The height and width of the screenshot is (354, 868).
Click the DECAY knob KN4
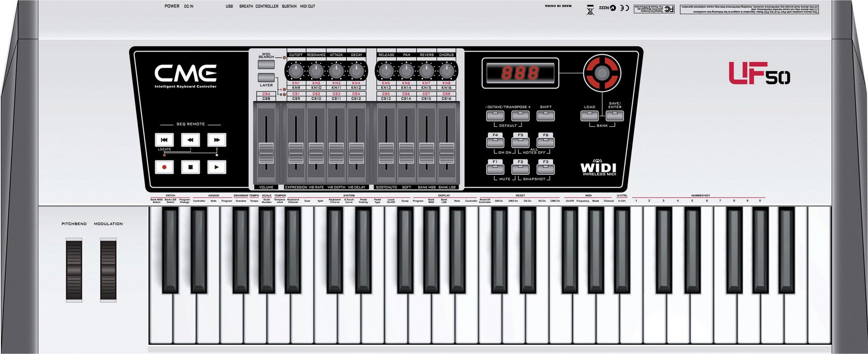[x=356, y=71]
